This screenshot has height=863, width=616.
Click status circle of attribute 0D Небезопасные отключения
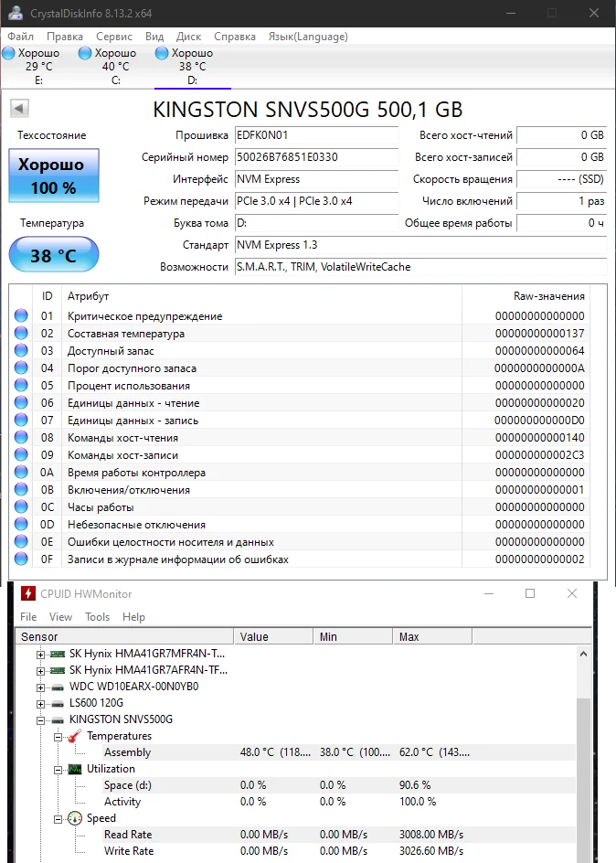click(21, 524)
